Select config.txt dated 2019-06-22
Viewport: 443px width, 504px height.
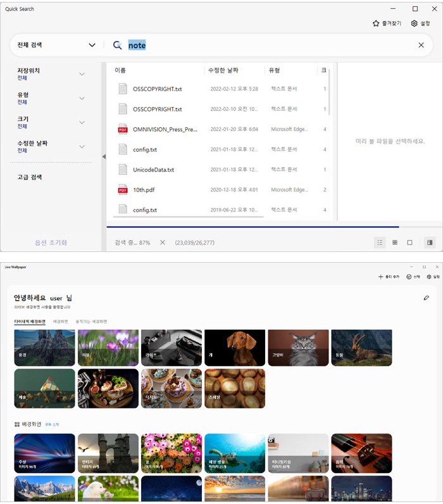[221, 210]
